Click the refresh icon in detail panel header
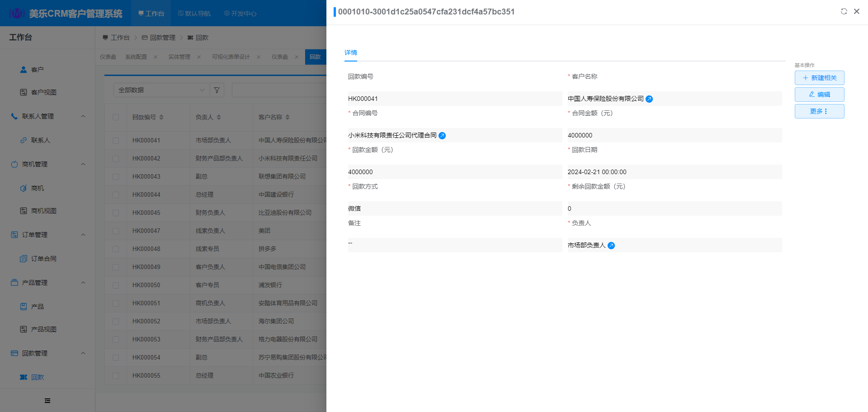Image resolution: width=868 pixels, height=412 pixels. (844, 11)
